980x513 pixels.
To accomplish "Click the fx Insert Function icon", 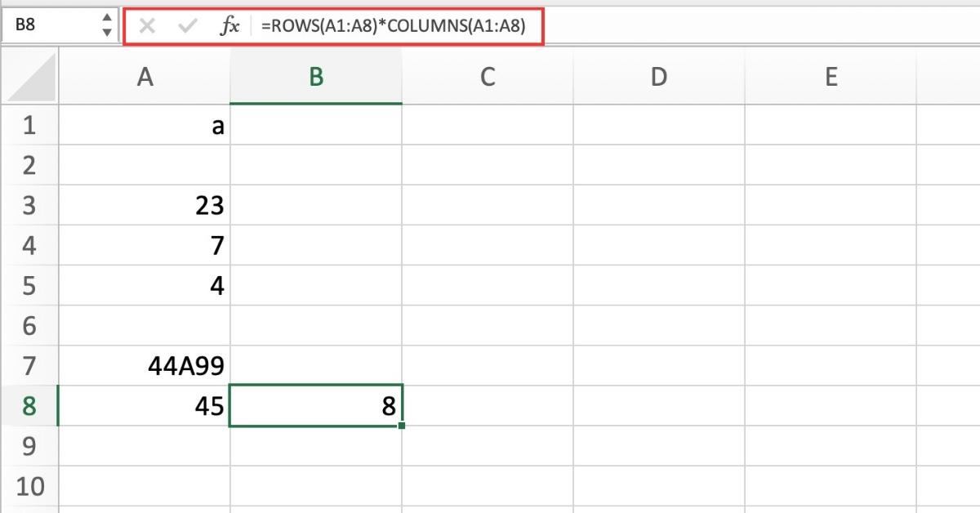I will click(x=231, y=25).
